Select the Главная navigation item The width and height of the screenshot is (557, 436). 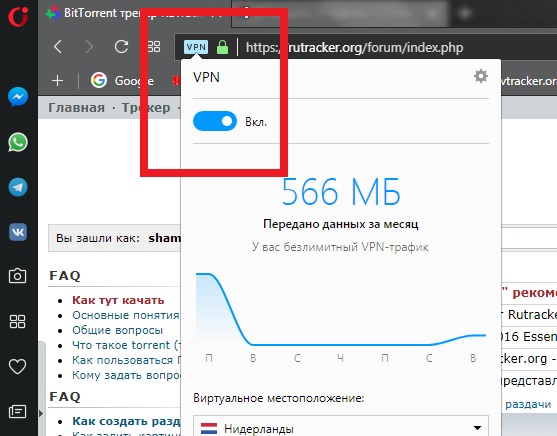pyautogui.click(x=76, y=107)
